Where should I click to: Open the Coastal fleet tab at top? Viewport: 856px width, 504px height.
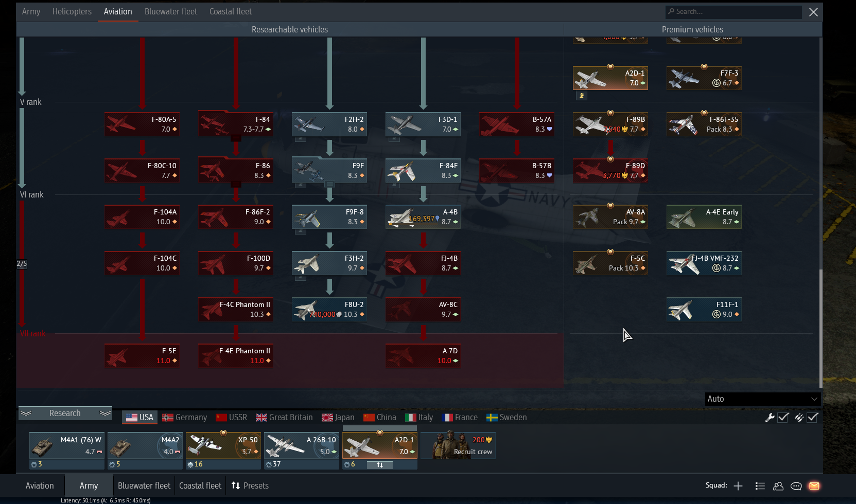(231, 11)
